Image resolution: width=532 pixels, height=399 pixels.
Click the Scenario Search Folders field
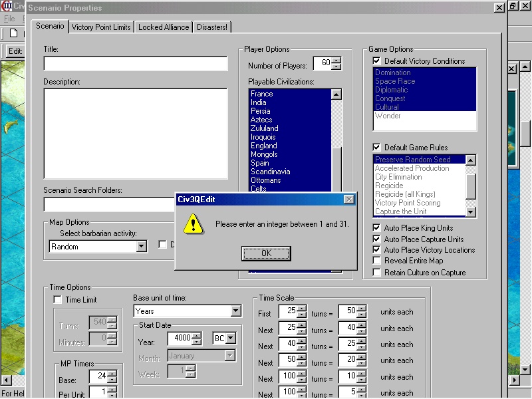[109, 205]
